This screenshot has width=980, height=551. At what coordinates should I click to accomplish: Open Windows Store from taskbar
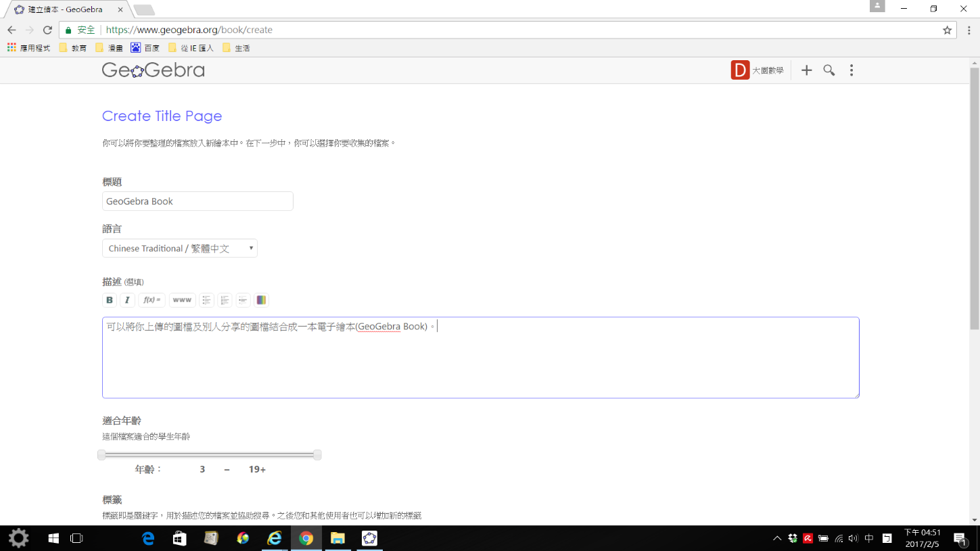click(x=179, y=538)
